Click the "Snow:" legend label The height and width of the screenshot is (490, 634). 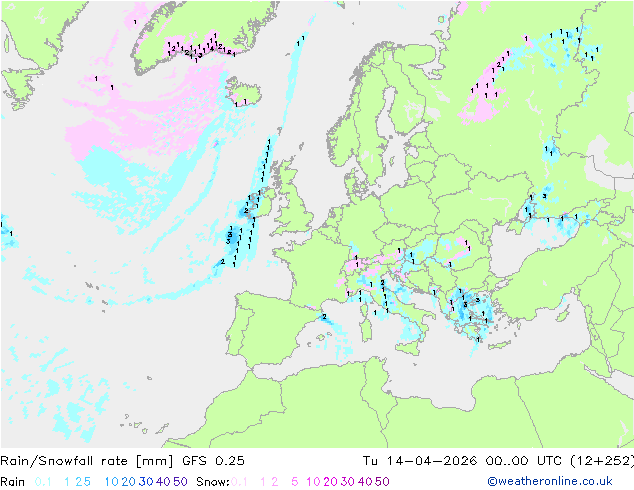(213, 482)
